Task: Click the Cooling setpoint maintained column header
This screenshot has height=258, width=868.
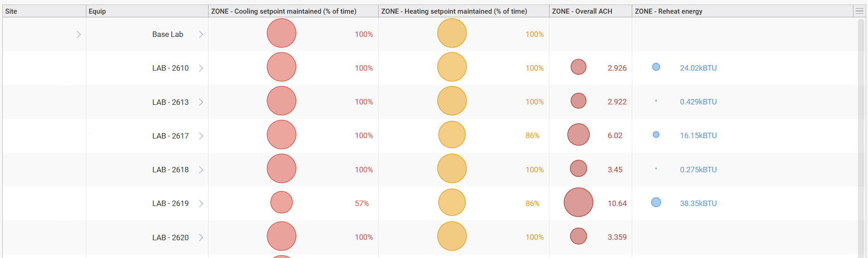Action: coord(284,11)
